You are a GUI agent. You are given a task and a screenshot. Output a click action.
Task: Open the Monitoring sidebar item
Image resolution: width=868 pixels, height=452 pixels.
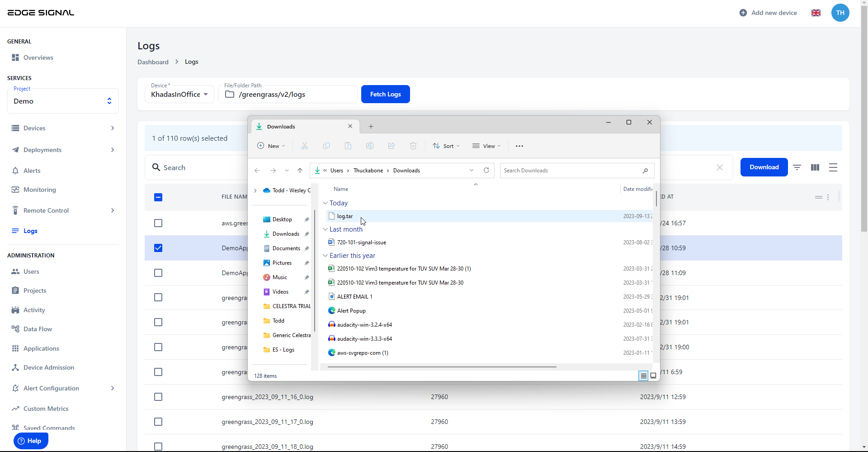pos(40,190)
